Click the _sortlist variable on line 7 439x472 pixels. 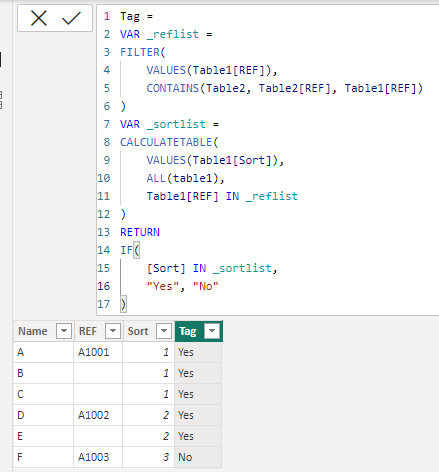tap(176, 124)
